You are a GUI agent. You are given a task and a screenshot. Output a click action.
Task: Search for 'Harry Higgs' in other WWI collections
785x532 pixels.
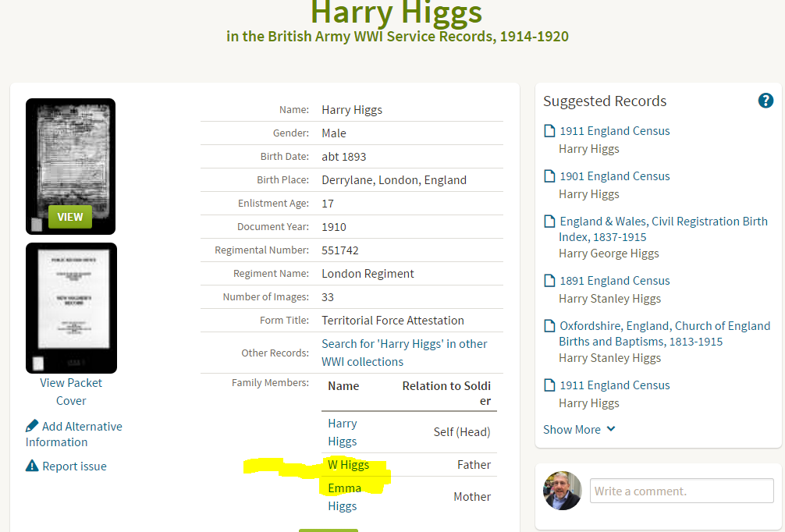pos(404,353)
